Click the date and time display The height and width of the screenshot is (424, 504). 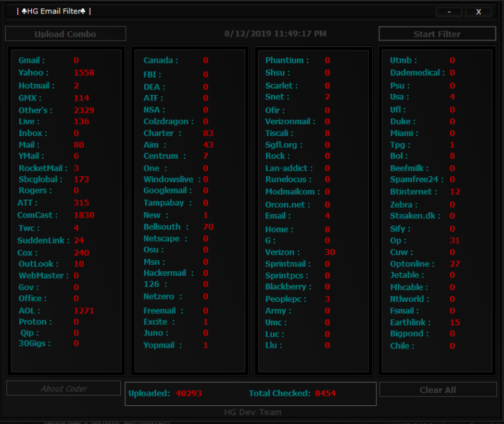pos(275,34)
